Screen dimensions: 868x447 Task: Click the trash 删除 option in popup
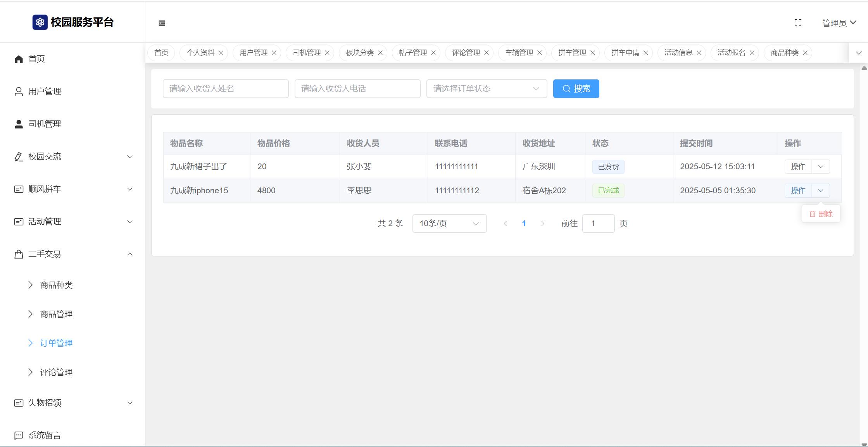click(x=821, y=214)
